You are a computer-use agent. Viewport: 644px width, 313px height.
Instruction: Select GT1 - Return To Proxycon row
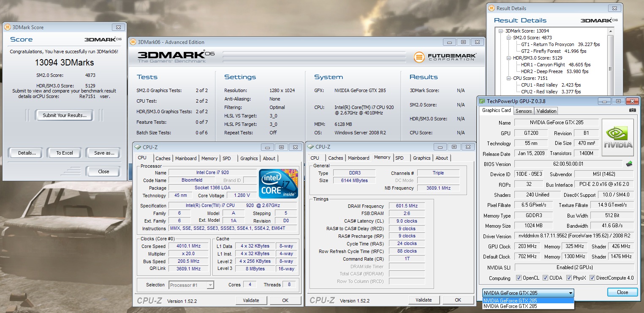(560, 44)
